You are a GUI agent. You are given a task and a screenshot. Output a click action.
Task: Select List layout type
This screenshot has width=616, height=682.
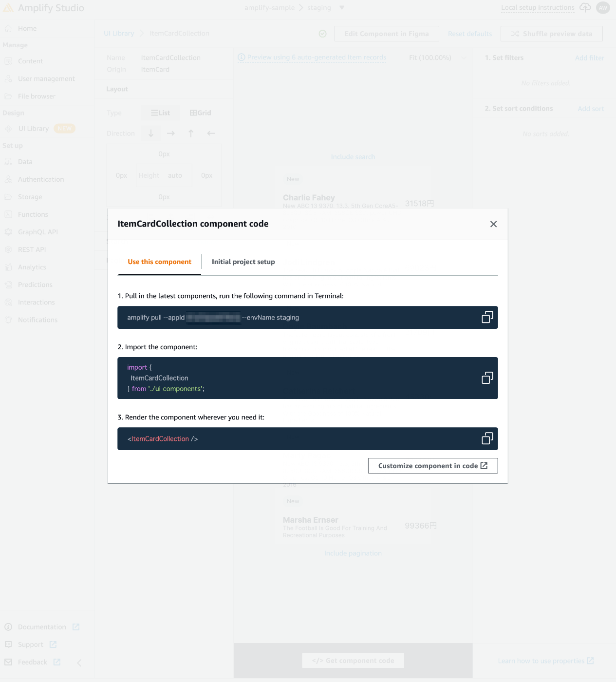[160, 113]
